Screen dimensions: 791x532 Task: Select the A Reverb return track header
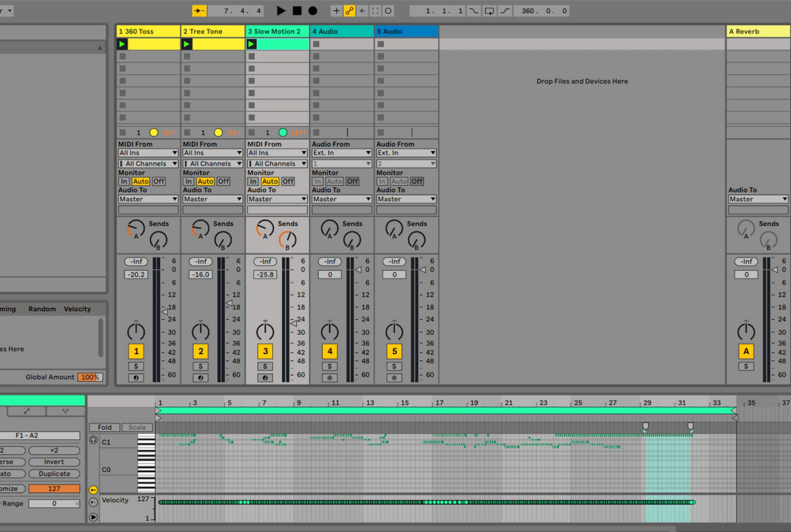click(757, 32)
